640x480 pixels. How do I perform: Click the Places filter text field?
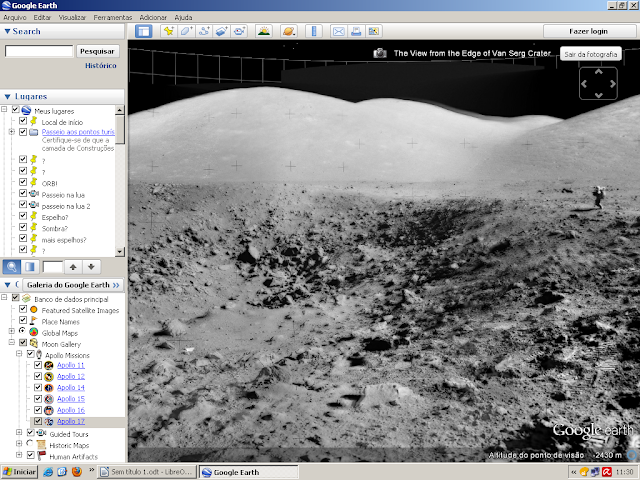click(x=53, y=267)
